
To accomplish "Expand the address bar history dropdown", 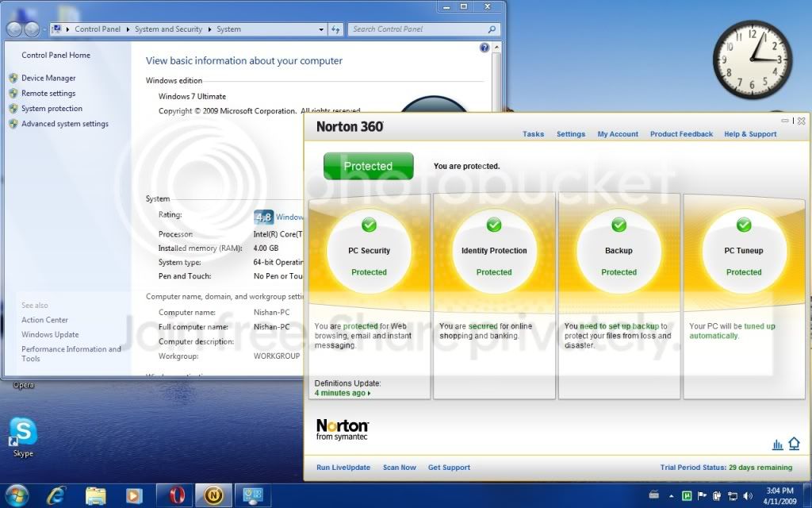I will click(321, 29).
